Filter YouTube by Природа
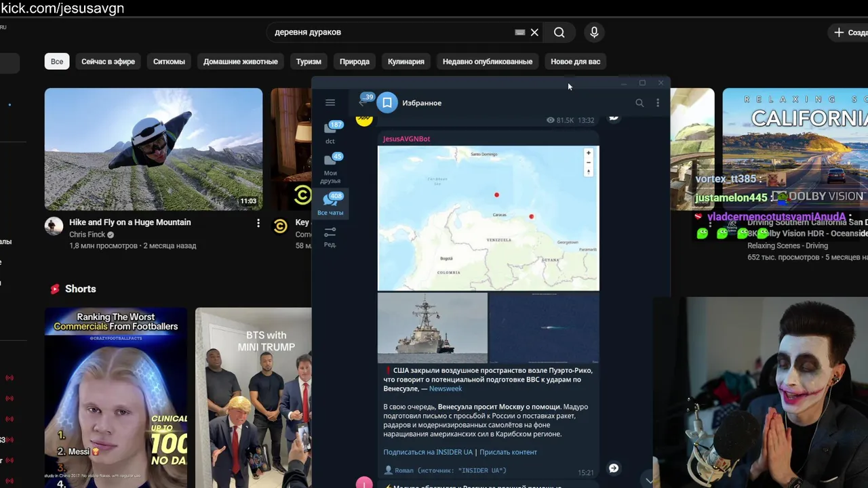This screenshot has height=488, width=868. pyautogui.click(x=355, y=62)
